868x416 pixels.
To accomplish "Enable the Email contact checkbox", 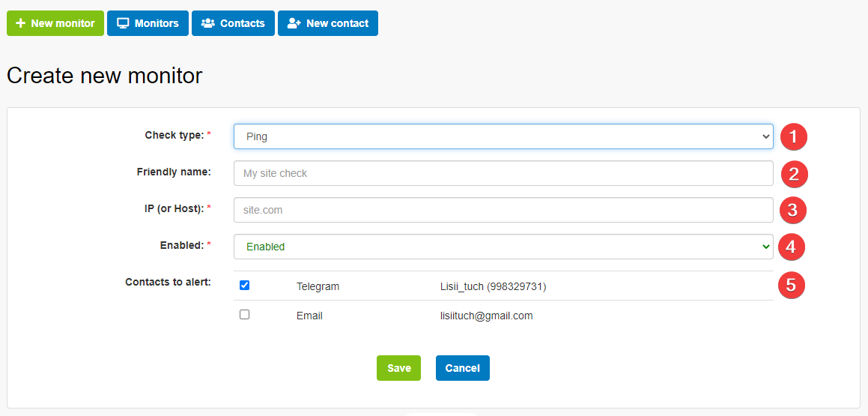I will (x=244, y=315).
